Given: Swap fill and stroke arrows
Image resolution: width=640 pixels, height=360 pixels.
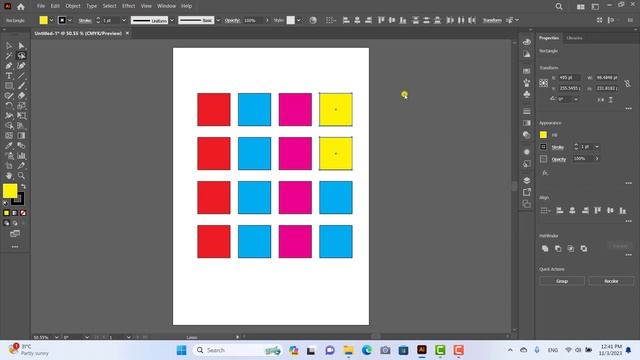Looking at the screenshot, I should [x=23, y=187].
